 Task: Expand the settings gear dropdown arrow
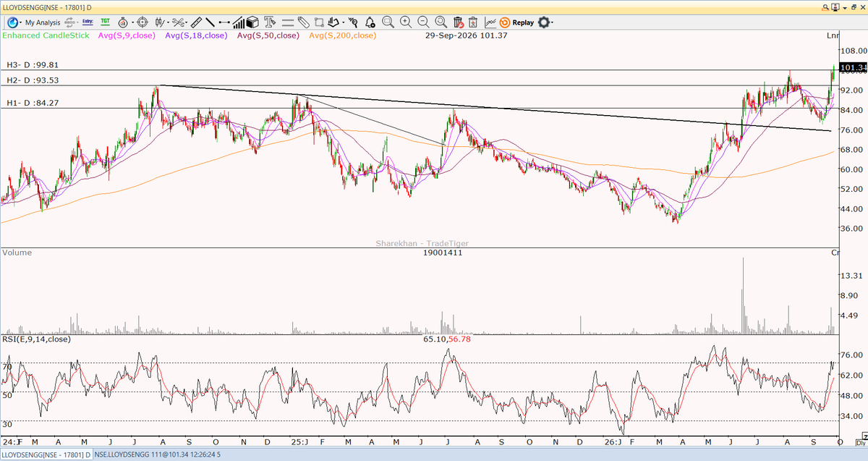click(553, 22)
